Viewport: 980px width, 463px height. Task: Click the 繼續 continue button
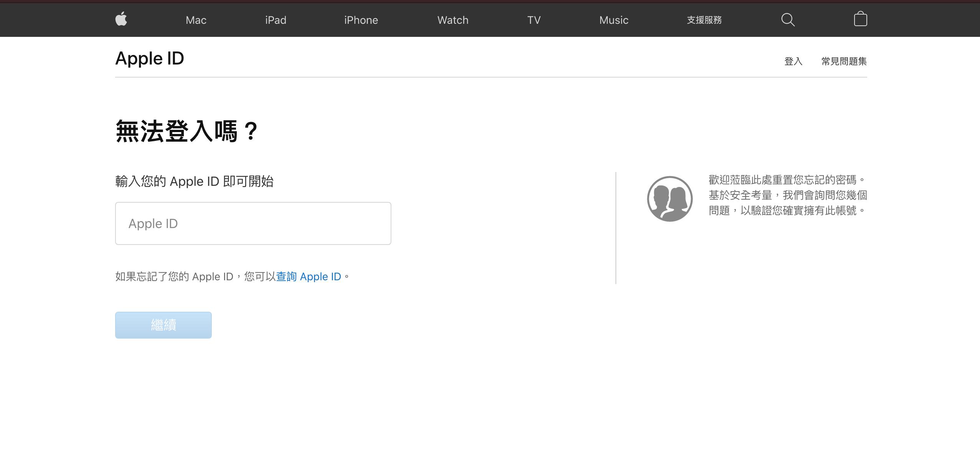pos(163,325)
